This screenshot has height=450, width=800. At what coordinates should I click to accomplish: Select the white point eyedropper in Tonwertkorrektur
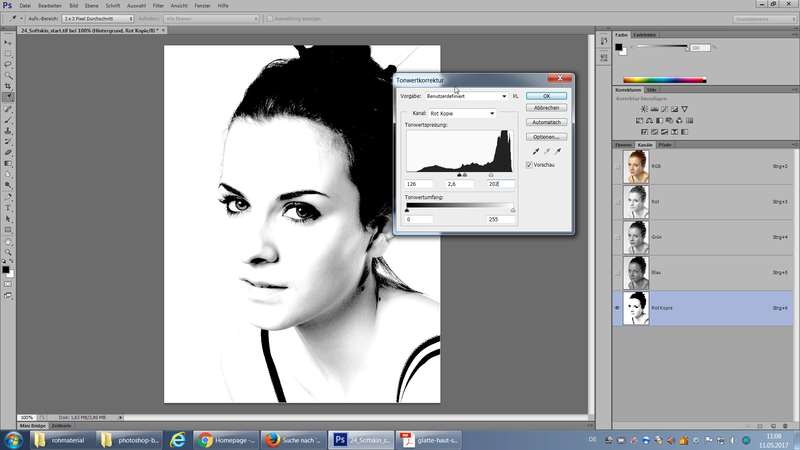point(557,151)
